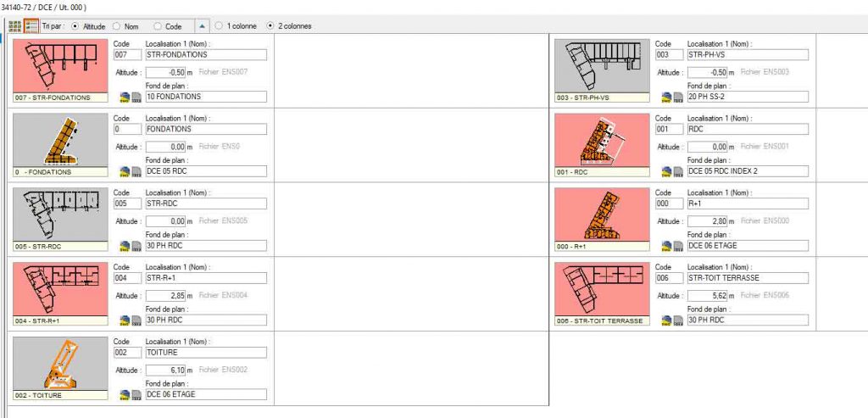Click the grey file icon for 005 STR-RDC
This screenshot has height=418, width=868.
click(x=136, y=246)
